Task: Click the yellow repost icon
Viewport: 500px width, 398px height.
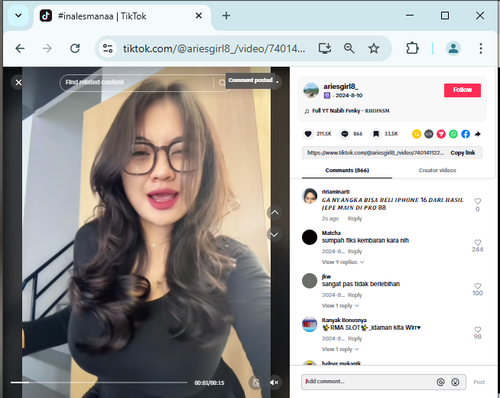Action: [416, 134]
